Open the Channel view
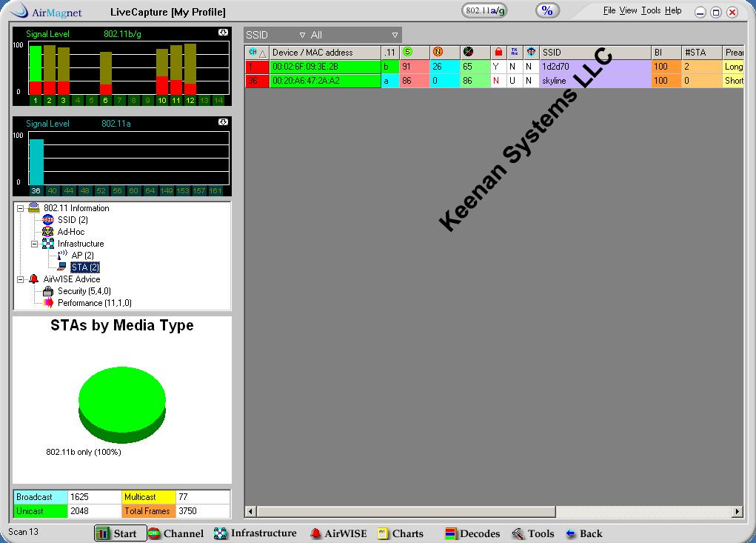This screenshot has width=756, height=543. point(176,533)
